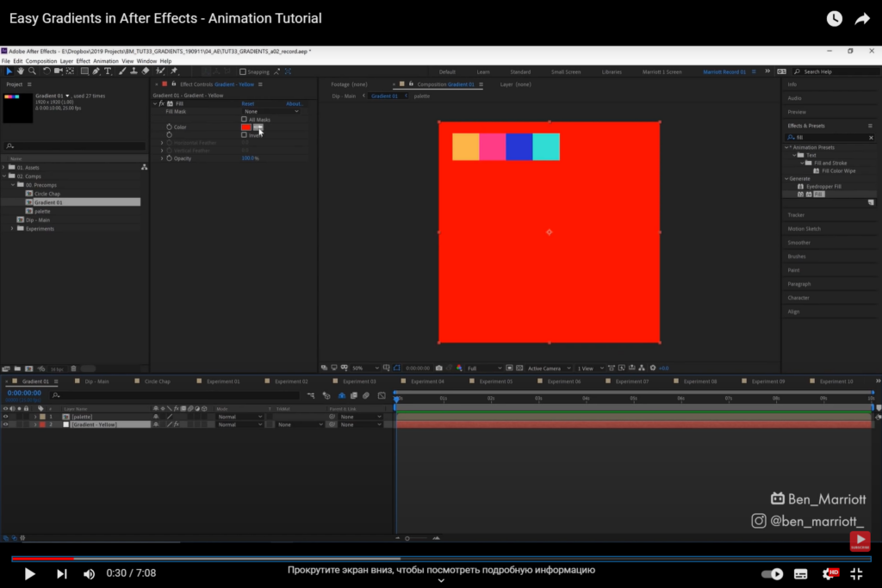Select the Rectangle shape tool

click(84, 71)
